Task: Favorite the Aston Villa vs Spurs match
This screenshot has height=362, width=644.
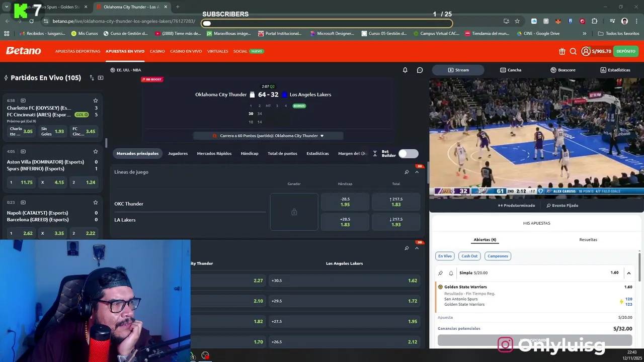Action: (96, 151)
